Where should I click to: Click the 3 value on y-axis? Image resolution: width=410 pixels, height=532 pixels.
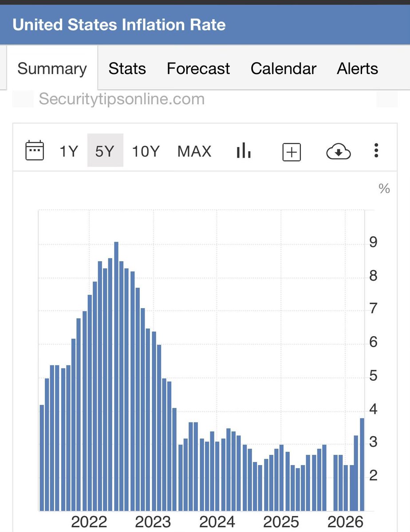(374, 442)
